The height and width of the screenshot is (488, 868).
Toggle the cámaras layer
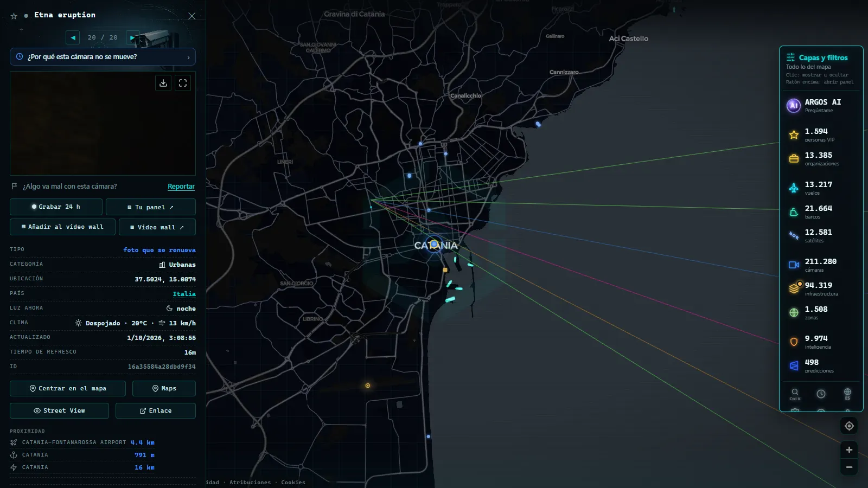821,265
